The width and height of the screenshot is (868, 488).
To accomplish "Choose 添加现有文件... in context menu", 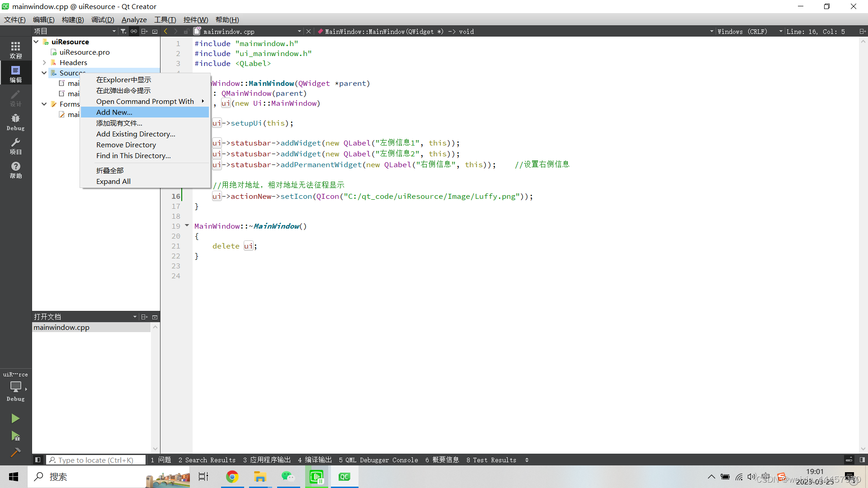I will coord(145,123).
